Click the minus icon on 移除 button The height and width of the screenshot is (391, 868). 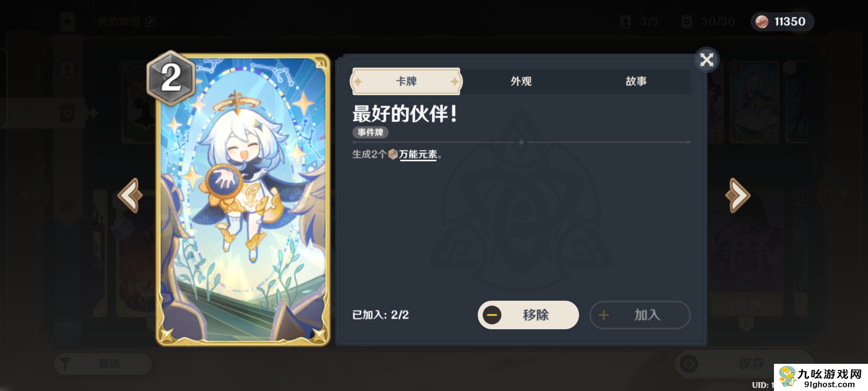click(492, 315)
